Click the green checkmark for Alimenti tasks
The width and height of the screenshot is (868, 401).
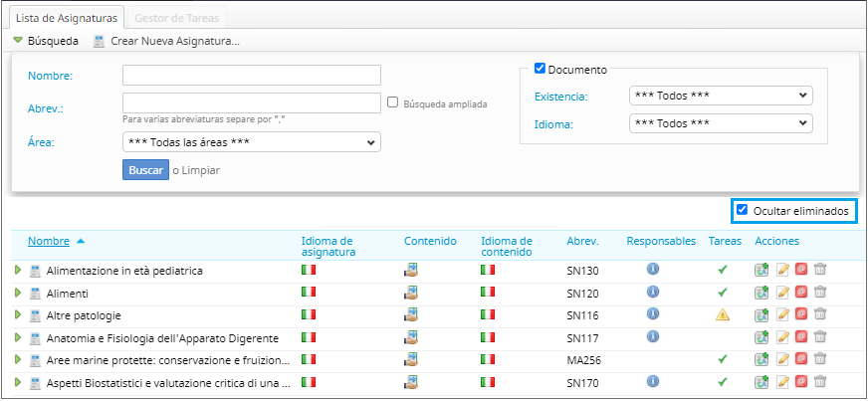[723, 292]
